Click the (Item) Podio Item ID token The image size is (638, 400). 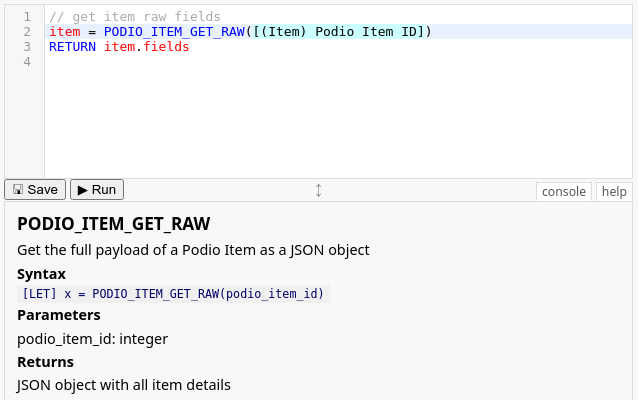[x=344, y=32]
